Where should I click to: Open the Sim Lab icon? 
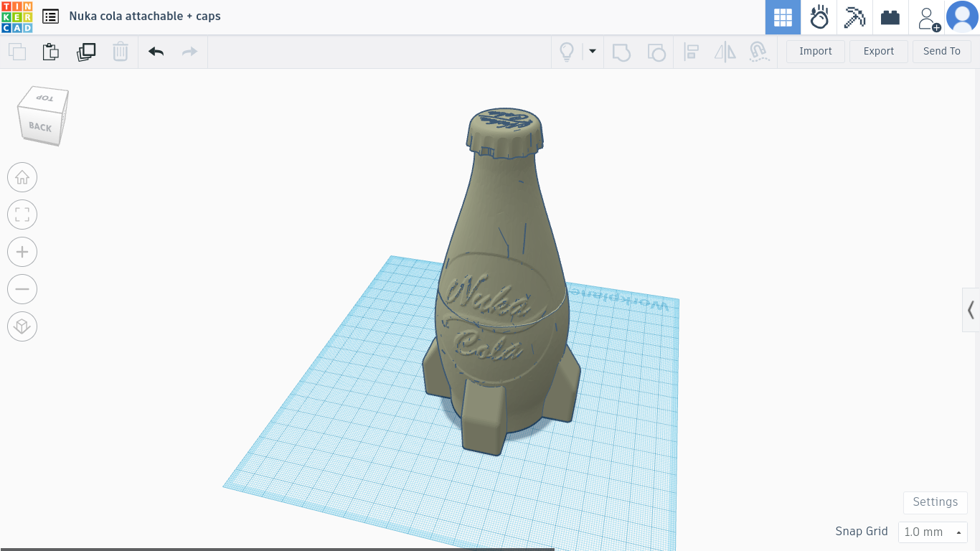point(819,17)
